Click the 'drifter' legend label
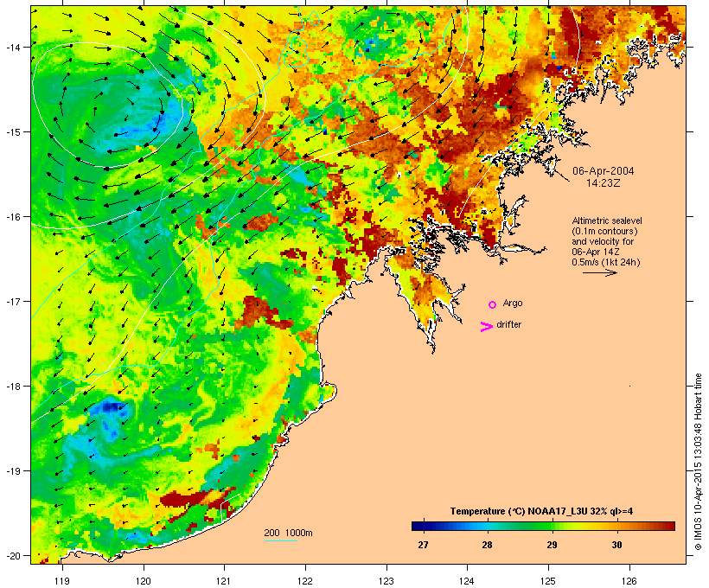Viewport: 709px width, 588px height. pos(508,324)
